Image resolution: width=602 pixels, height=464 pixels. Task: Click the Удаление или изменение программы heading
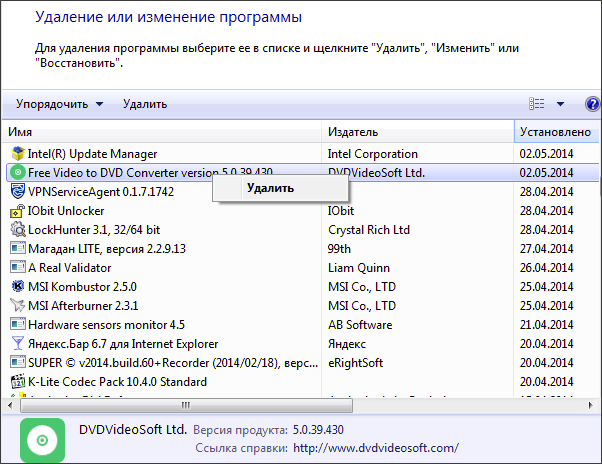pos(169,17)
